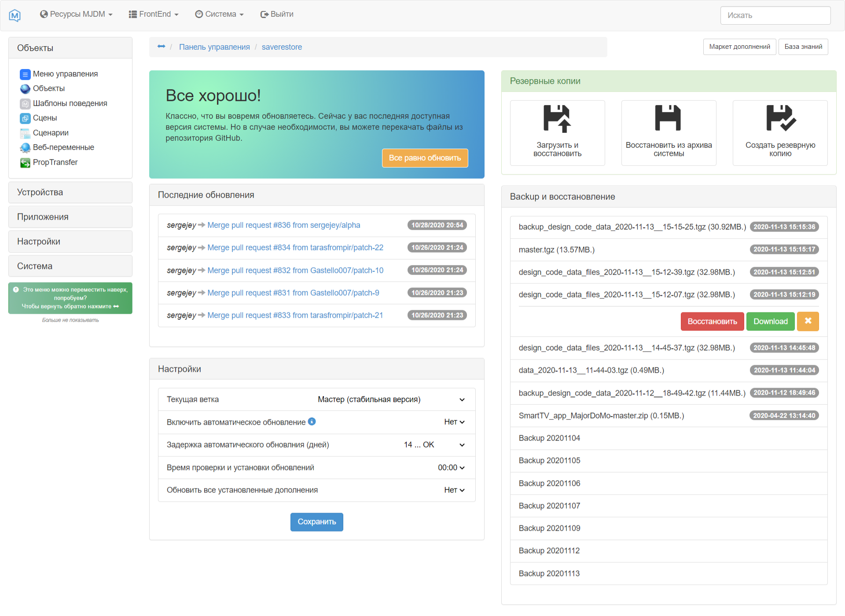Viewport: 845px width, 616px height.
Task: Open the FrontEnd top menu
Action: [154, 15]
